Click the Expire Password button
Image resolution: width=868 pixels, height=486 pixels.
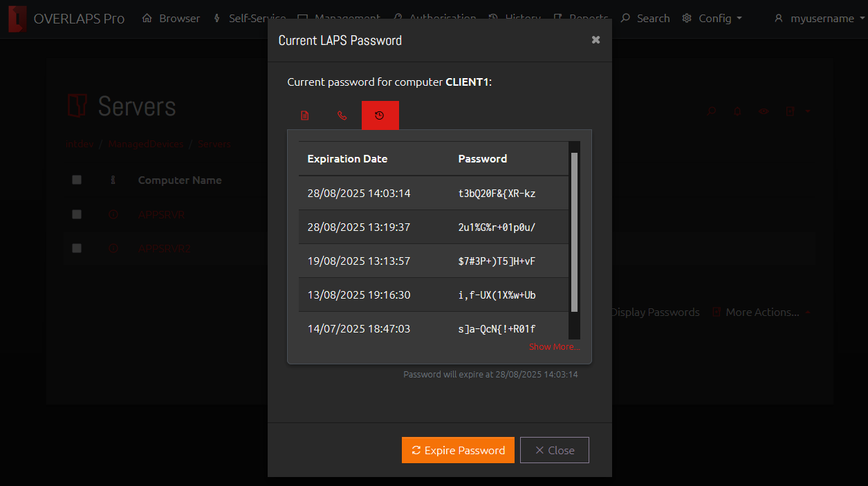[458, 450]
